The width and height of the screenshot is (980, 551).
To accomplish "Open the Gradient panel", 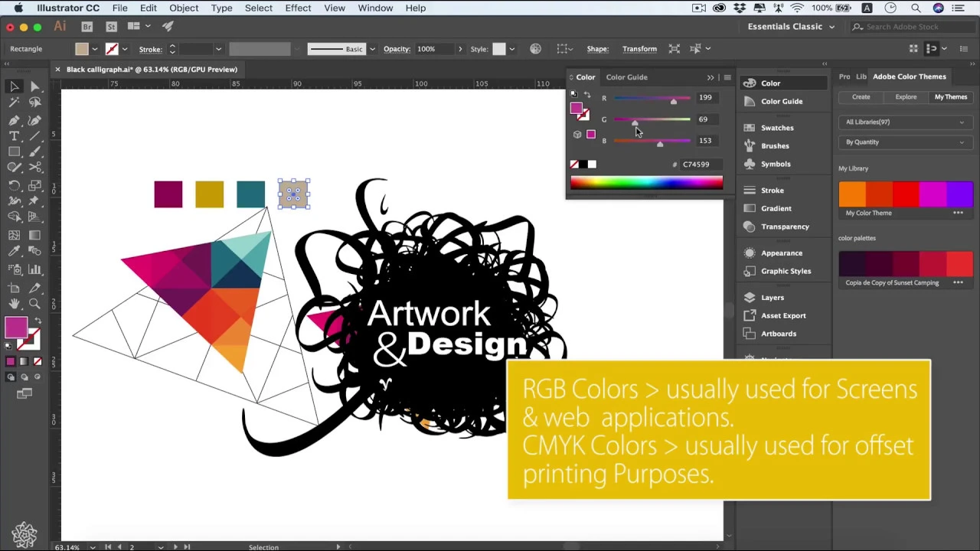I will tap(776, 208).
